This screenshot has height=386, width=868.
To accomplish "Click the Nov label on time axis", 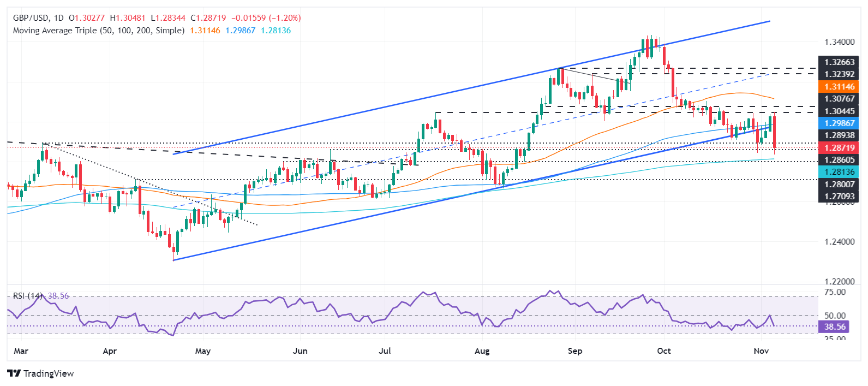I will (x=761, y=351).
